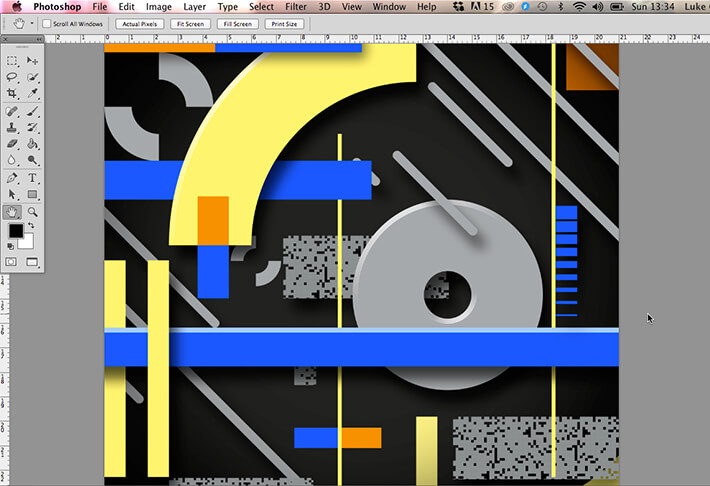Swap foreground and background colors

(31, 225)
